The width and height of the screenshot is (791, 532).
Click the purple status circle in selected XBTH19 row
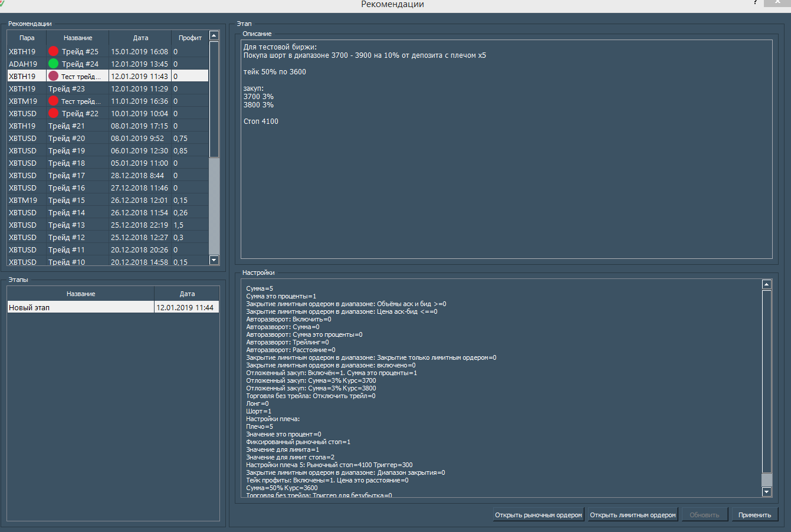[54, 76]
